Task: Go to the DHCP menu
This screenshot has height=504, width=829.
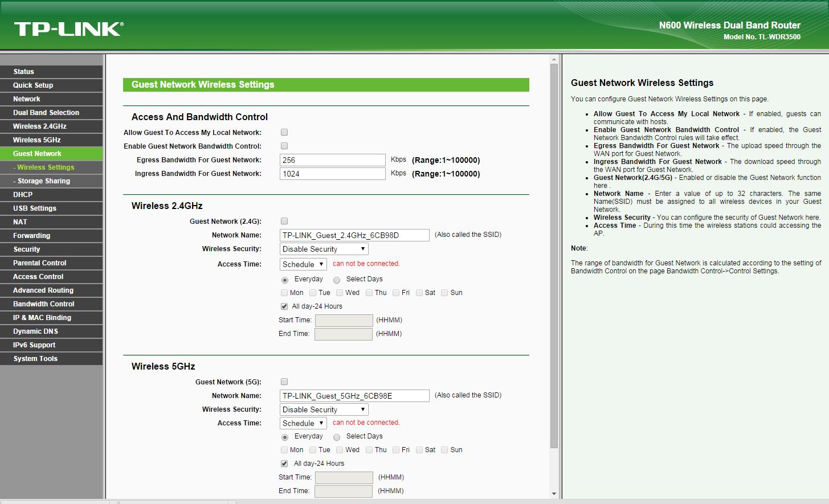Action: (x=51, y=195)
